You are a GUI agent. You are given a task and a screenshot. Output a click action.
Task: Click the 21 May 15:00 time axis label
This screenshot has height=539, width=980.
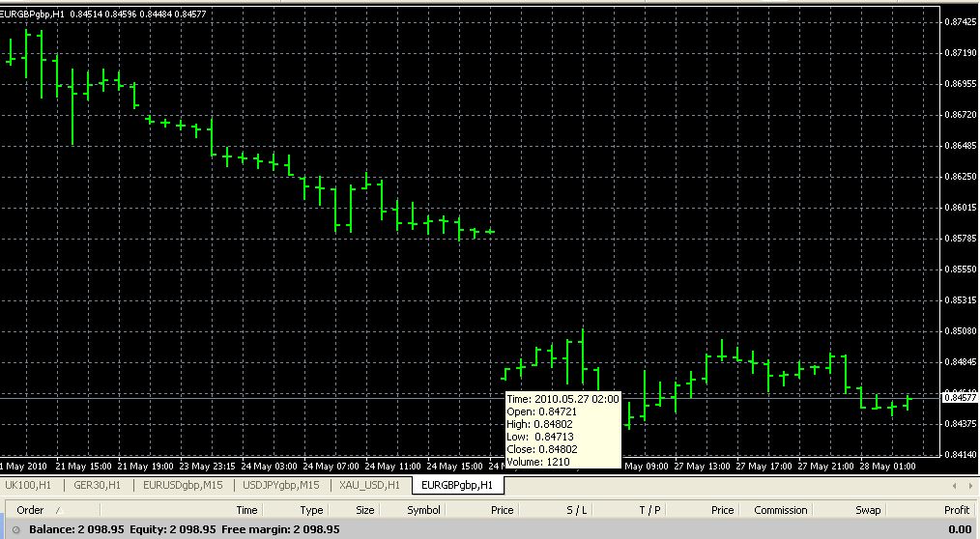[83, 466]
